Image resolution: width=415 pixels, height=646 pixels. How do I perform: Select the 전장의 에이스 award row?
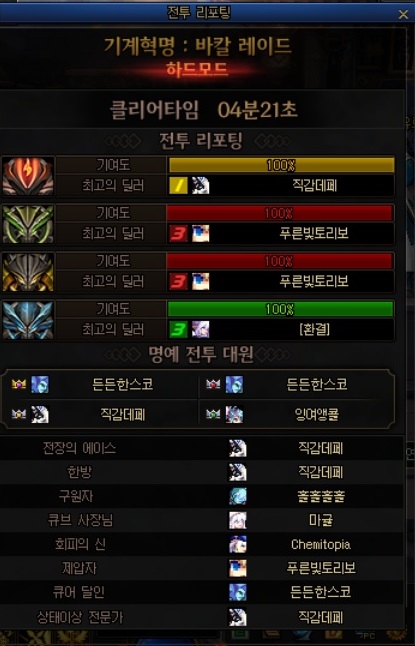click(x=202, y=448)
